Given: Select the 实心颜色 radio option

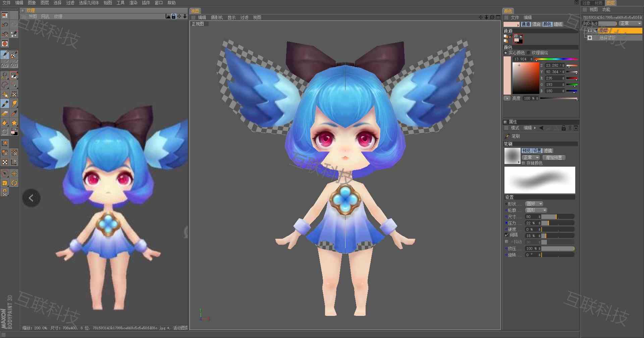Looking at the screenshot, I should coord(506,53).
